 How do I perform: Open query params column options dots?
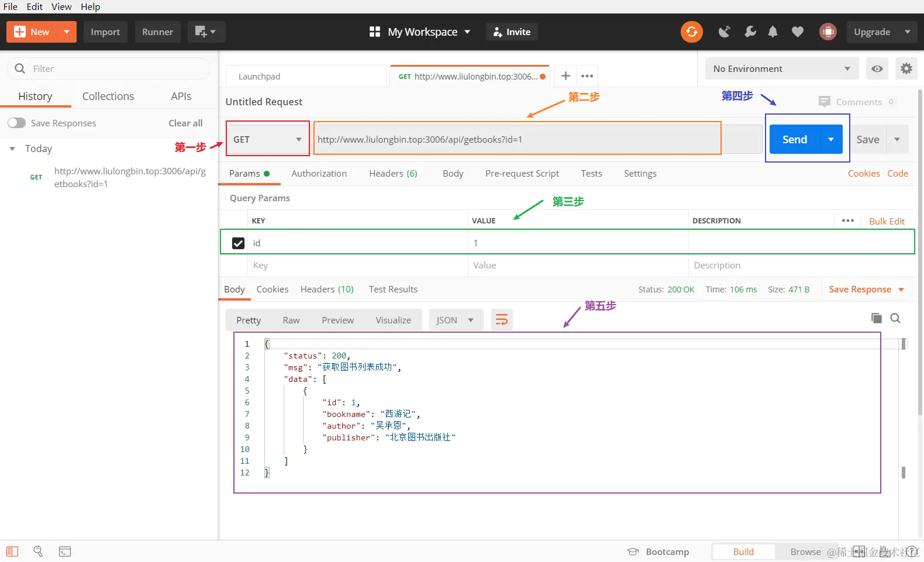(847, 220)
